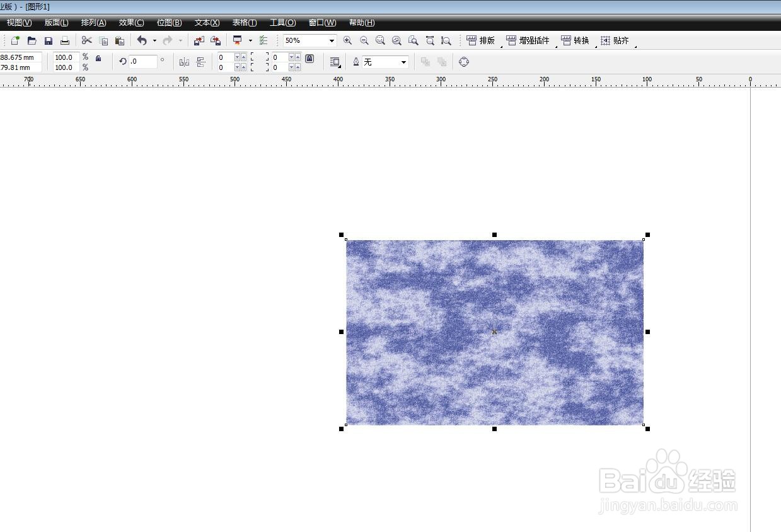Toggle the scale ratio lock
781x532 pixels.
(x=98, y=58)
